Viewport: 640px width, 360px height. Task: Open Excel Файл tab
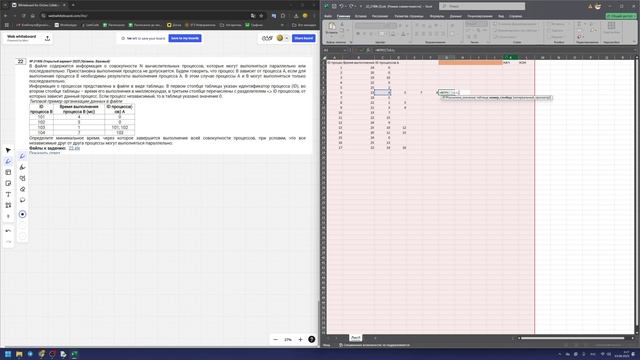pyautogui.click(x=328, y=16)
